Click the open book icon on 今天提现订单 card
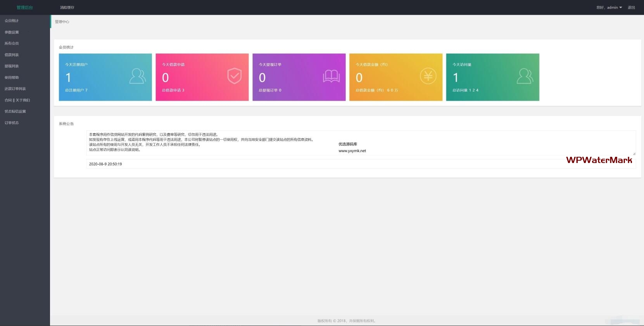 pos(331,76)
